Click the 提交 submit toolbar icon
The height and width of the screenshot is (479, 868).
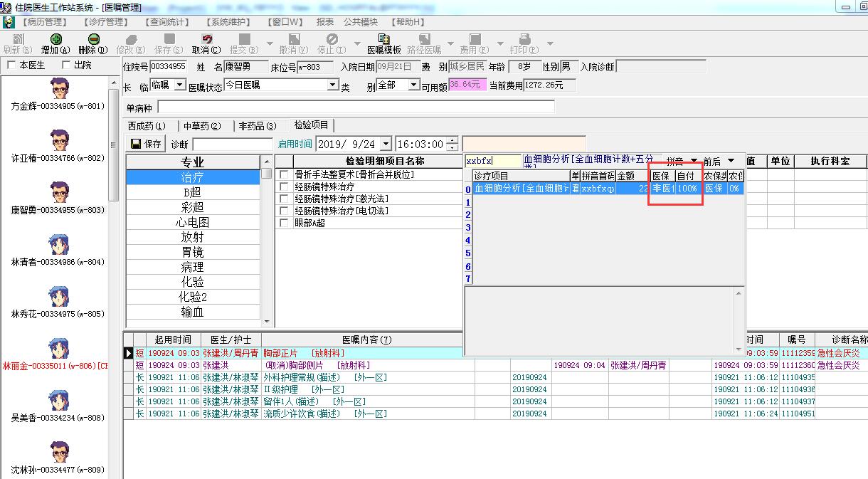pos(244,39)
